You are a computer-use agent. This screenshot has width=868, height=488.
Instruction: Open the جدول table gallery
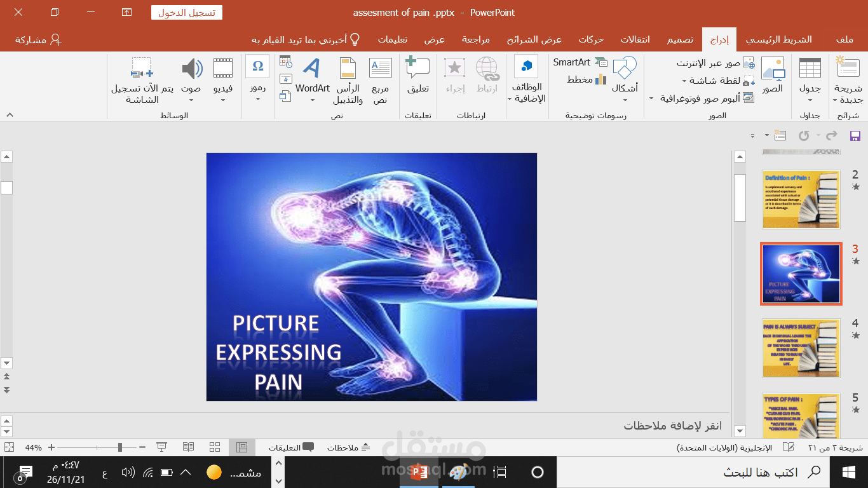(810, 81)
